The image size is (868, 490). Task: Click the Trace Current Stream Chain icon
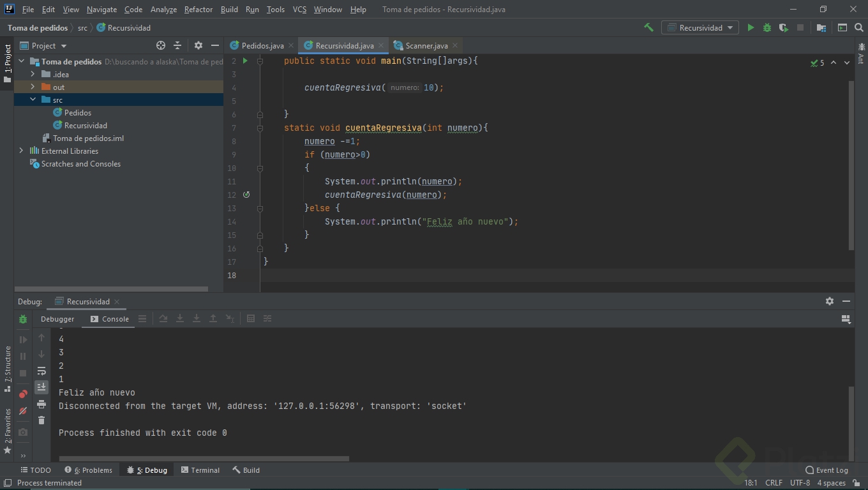point(267,318)
